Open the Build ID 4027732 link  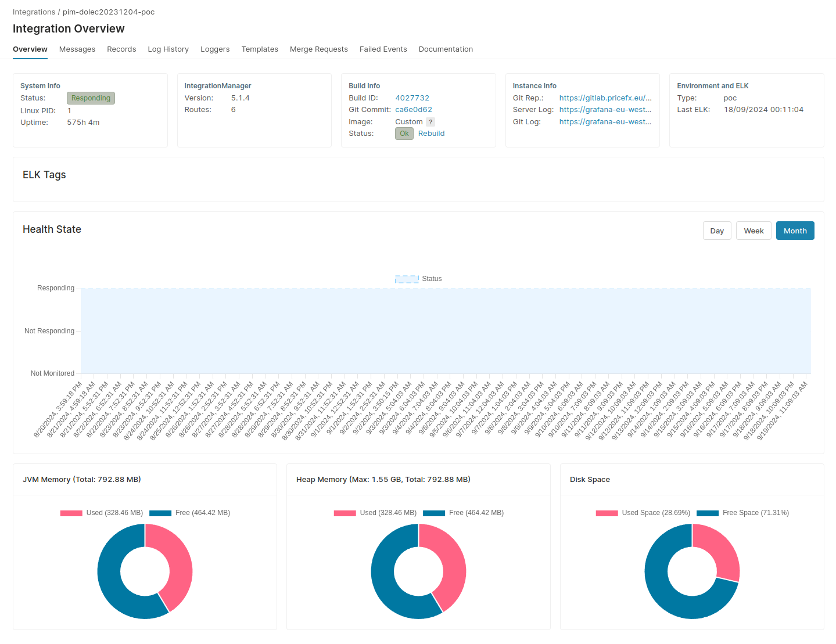412,98
